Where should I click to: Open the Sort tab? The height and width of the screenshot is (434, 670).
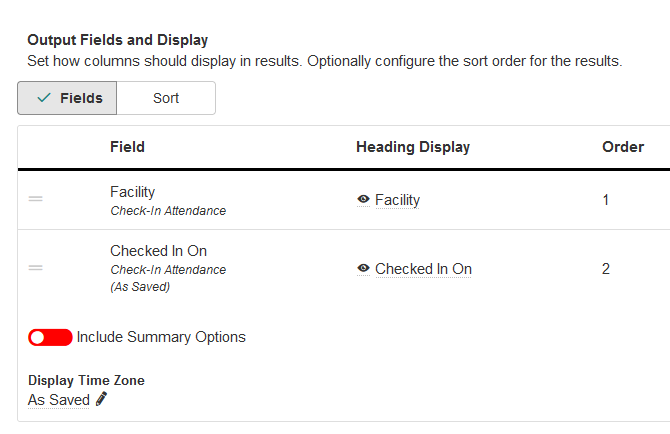[166, 98]
